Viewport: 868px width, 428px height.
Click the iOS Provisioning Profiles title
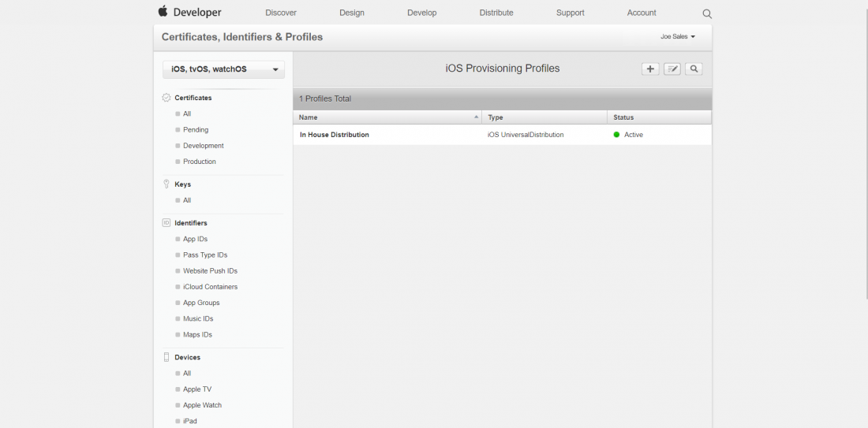click(503, 69)
